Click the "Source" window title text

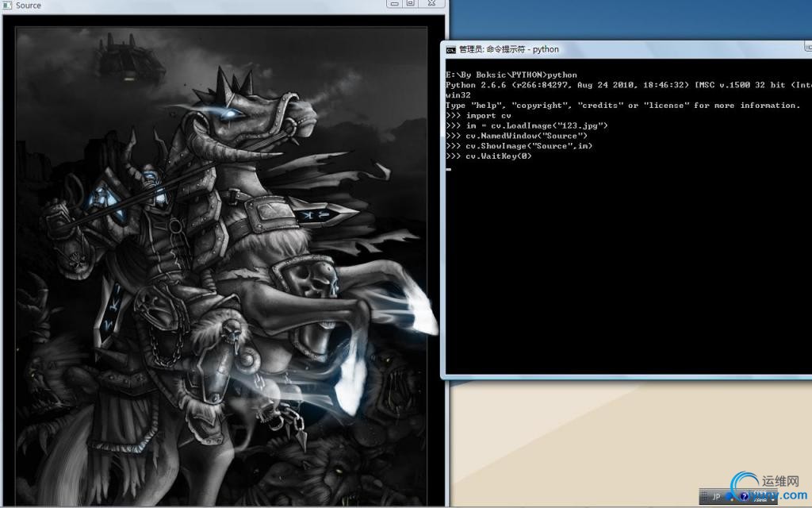[x=29, y=6]
